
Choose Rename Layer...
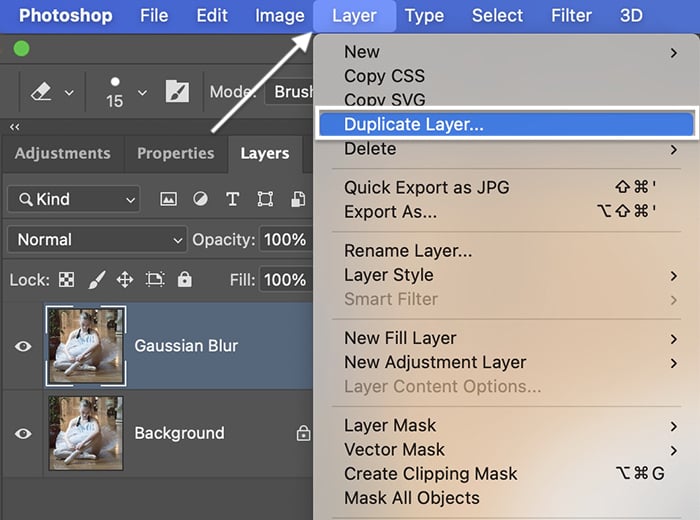506,251
